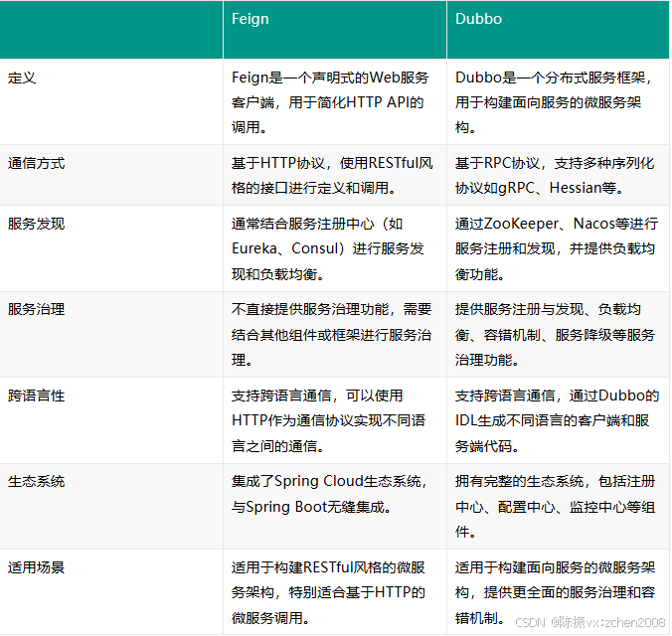Viewport: 672px width, 636px height.
Task: Click the Feign column header
Action: [335, 29]
